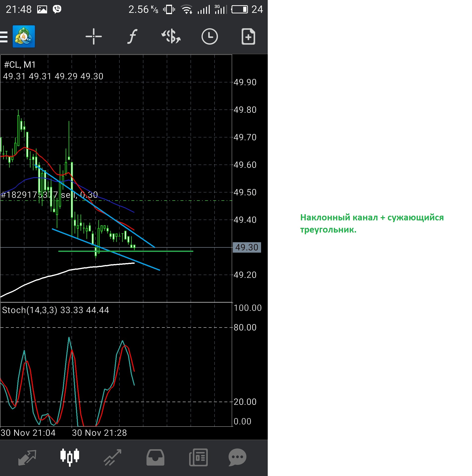472x476 pixels.
Task: Select the sell order #182917537 label
Action: click(49, 195)
